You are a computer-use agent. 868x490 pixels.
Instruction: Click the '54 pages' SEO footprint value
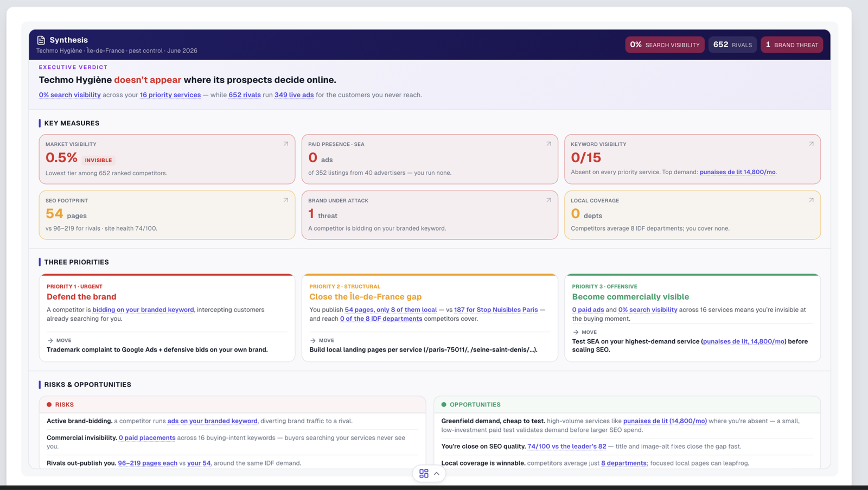pyautogui.click(x=66, y=214)
